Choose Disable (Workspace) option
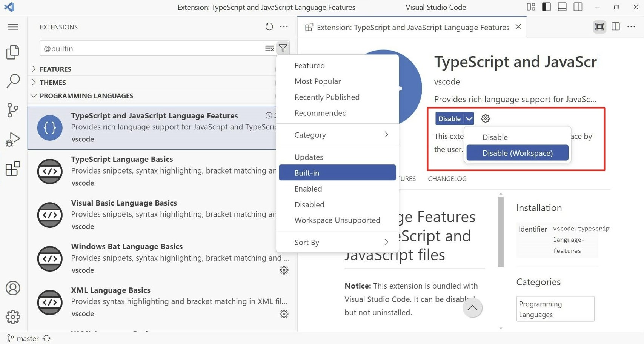 (x=517, y=153)
